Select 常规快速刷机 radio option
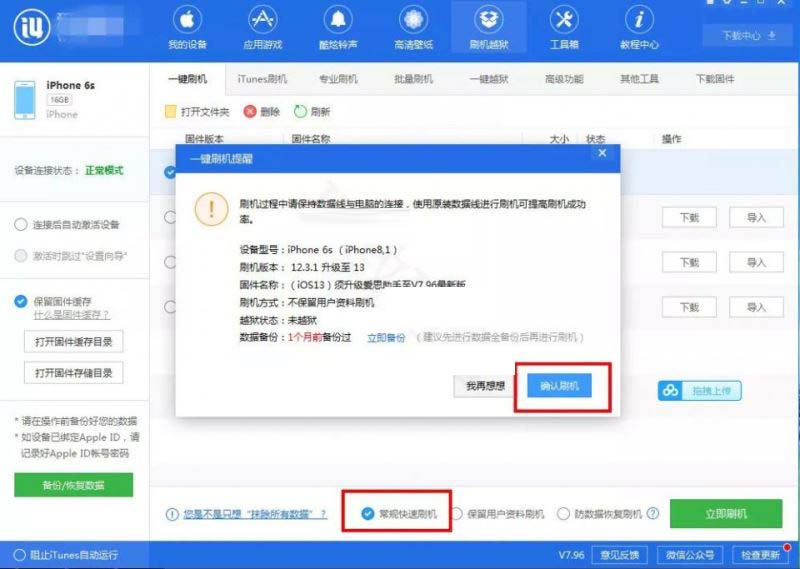Viewport: 800px width, 569px height. tap(367, 514)
